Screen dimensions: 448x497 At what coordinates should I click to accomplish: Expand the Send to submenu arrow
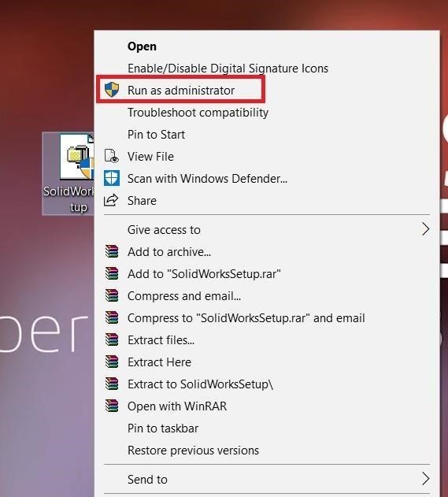tap(425, 479)
